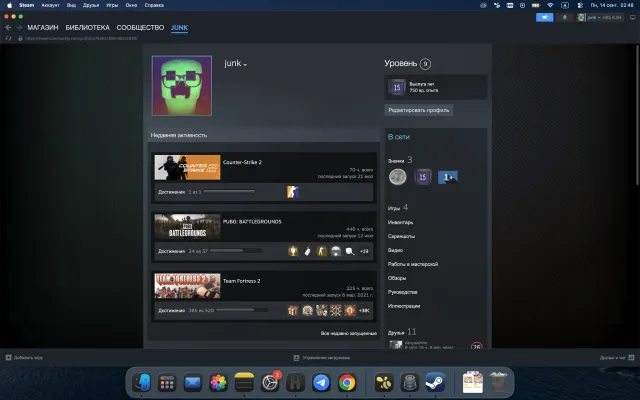Click the PUBG Battlegrounds banner thumbnail
Viewport: 640px width, 400px height.
187,227
